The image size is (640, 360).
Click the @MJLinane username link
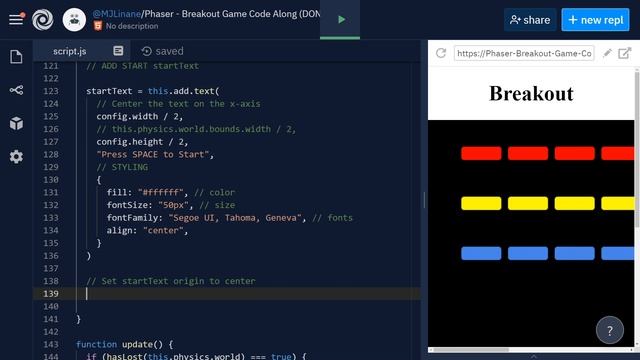pos(116,14)
